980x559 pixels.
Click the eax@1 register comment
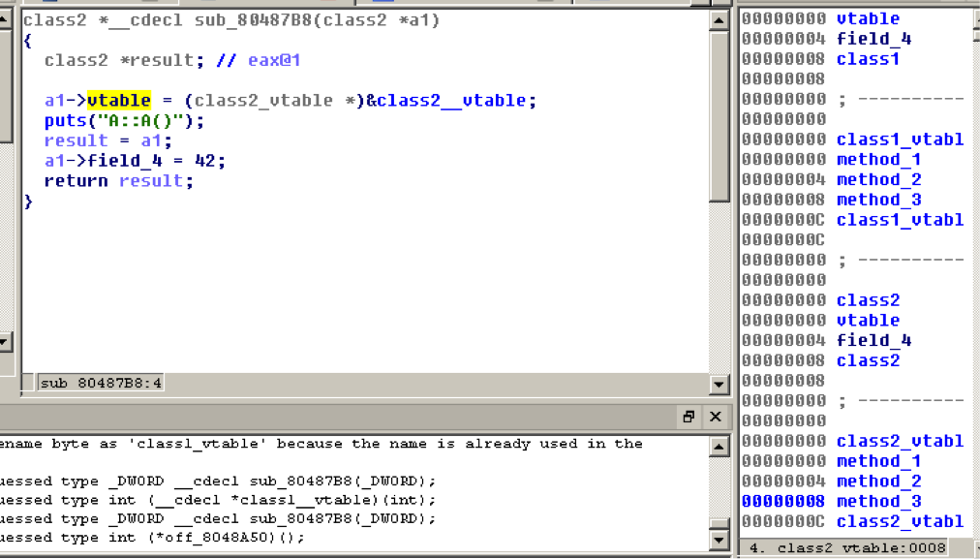(x=274, y=60)
